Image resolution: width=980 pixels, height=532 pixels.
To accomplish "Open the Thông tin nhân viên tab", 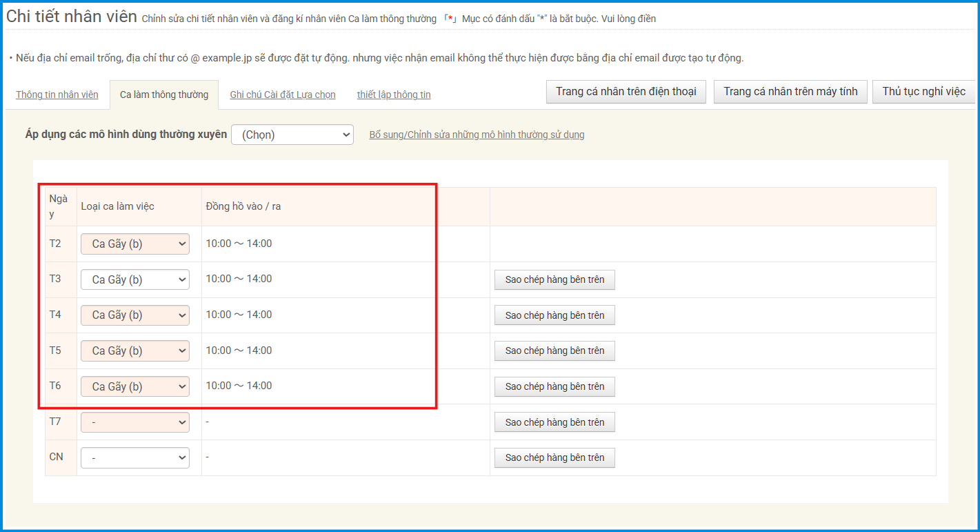I will [57, 95].
